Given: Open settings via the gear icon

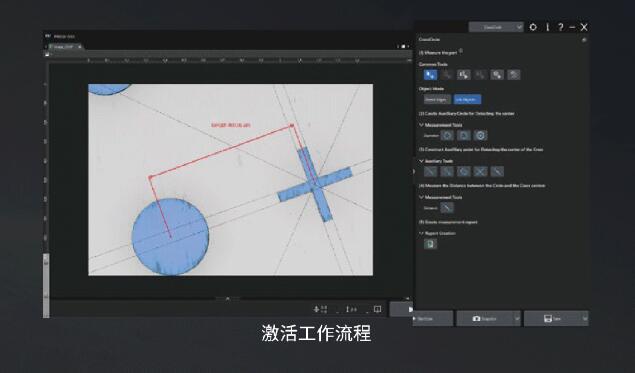Looking at the screenshot, I should pyautogui.click(x=533, y=27).
